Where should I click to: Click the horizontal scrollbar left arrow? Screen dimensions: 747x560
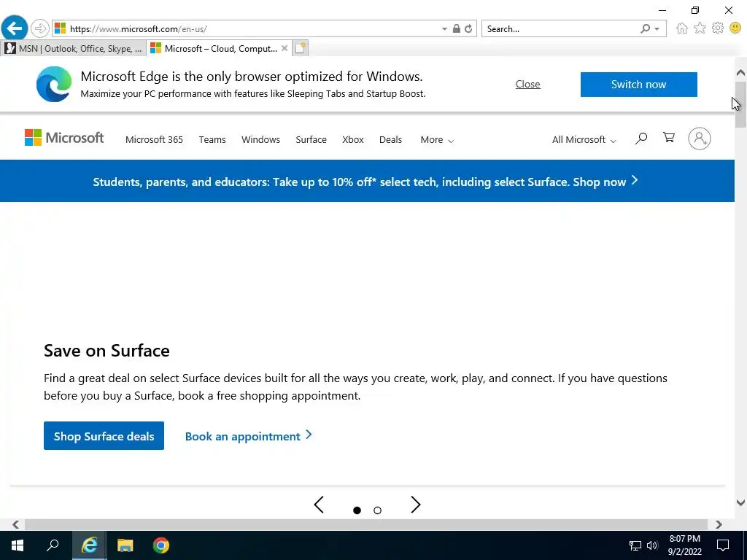(x=16, y=524)
